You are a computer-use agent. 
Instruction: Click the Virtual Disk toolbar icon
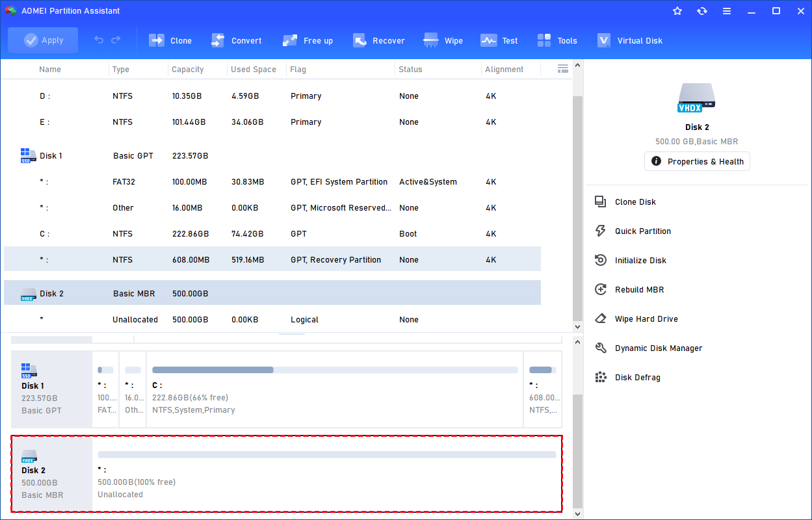[604, 40]
